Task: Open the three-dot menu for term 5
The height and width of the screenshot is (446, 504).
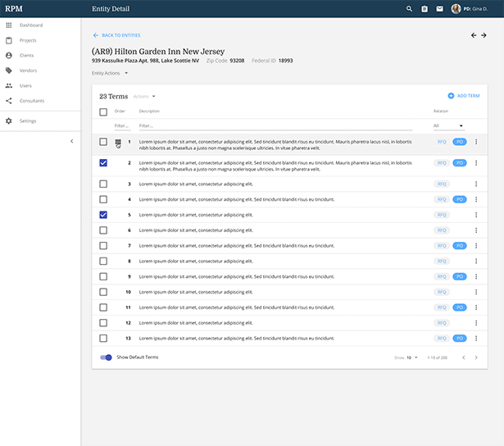Action: (x=476, y=215)
